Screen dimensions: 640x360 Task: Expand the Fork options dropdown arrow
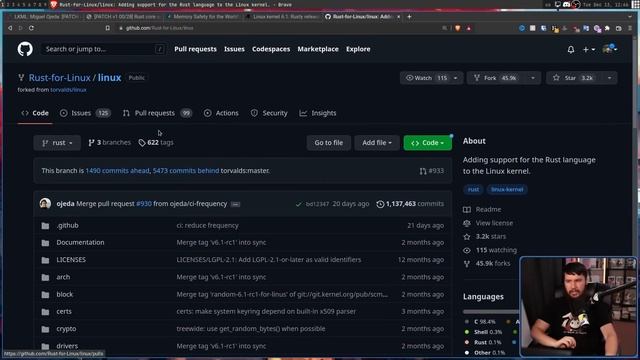(x=533, y=78)
